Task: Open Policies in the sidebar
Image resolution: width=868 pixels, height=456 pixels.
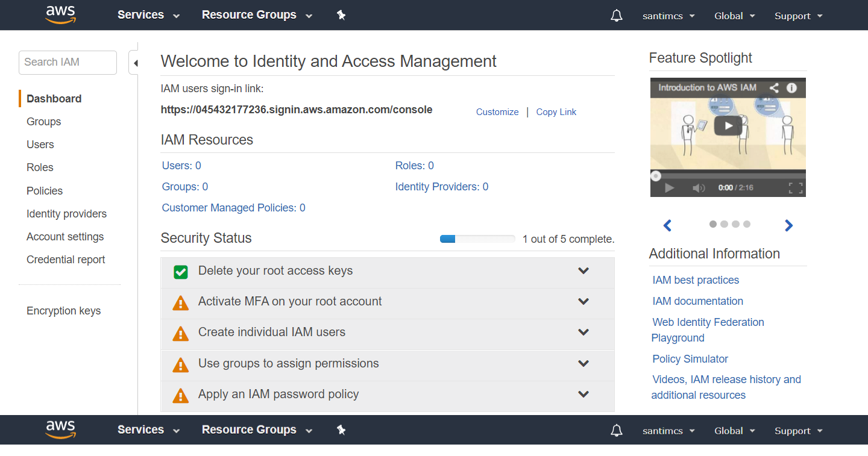Action: [x=45, y=191]
